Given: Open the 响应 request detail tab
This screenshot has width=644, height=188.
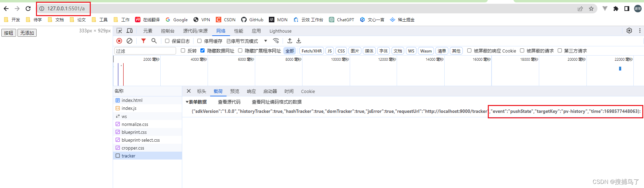Looking at the screenshot, I should pos(251,91).
